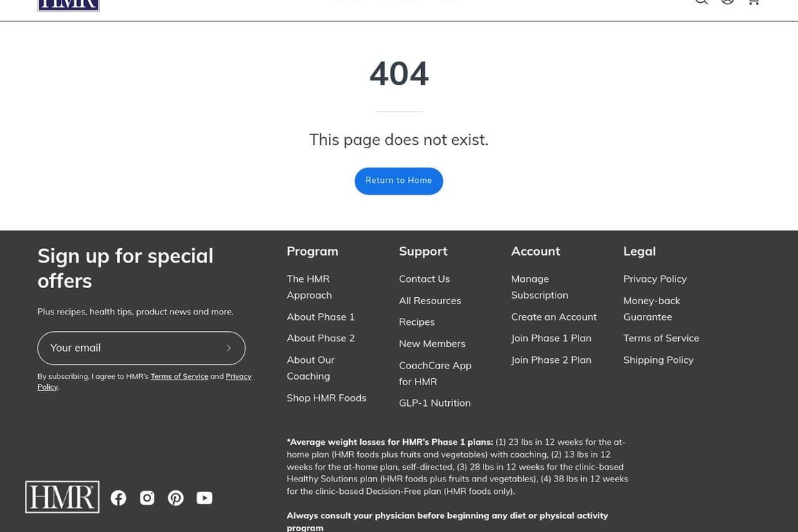This screenshot has width=798, height=532.
Task: Submit email with the arrow icon
Action: (x=229, y=348)
